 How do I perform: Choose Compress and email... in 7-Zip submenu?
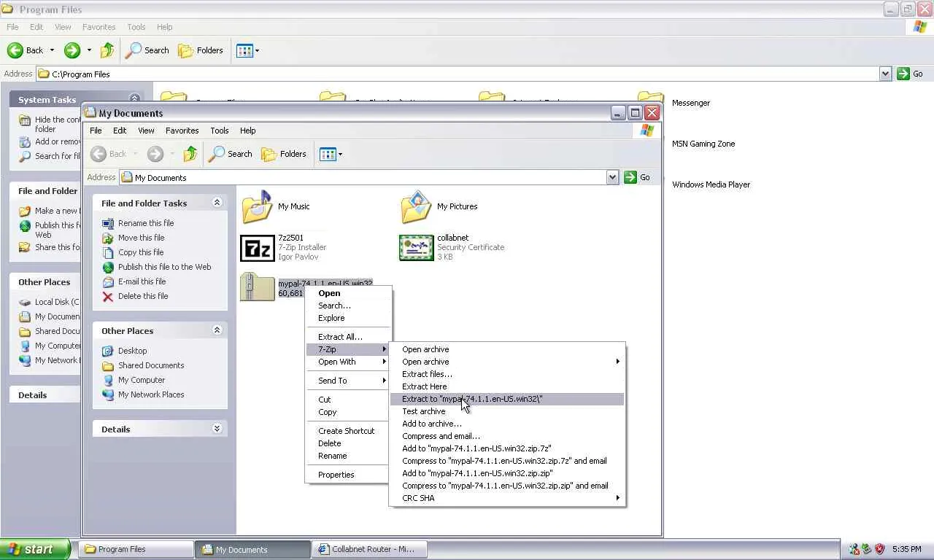click(x=507, y=436)
